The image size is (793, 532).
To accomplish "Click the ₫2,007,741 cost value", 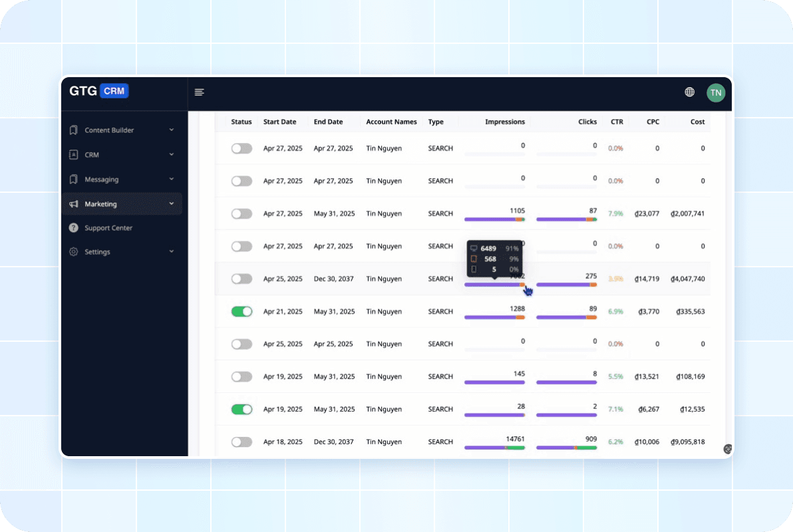I will 687,213.
